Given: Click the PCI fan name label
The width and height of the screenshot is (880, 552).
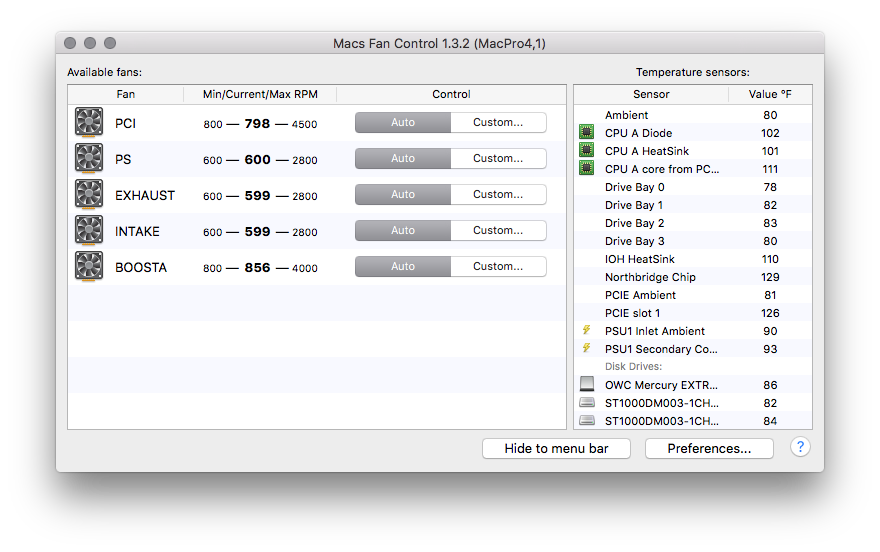Looking at the screenshot, I should [125, 123].
